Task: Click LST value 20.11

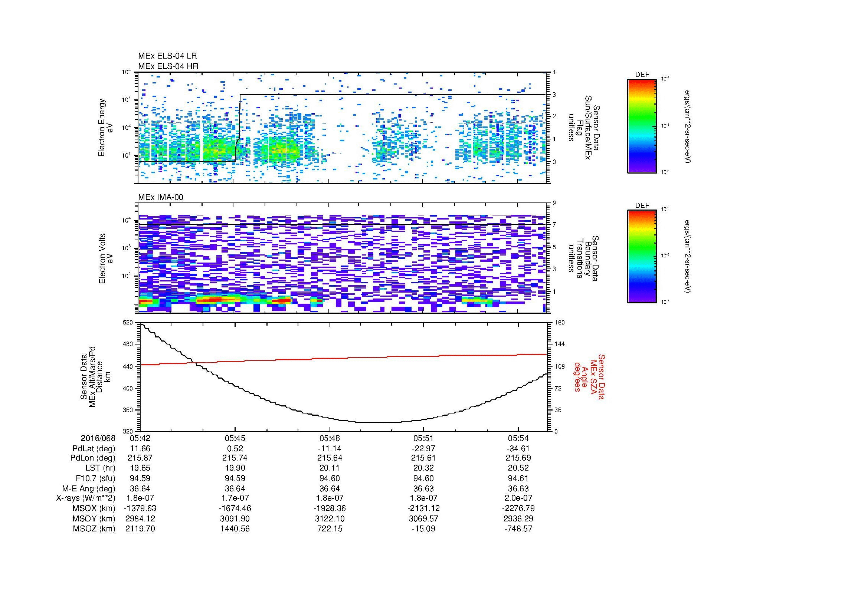Action: click(330, 468)
